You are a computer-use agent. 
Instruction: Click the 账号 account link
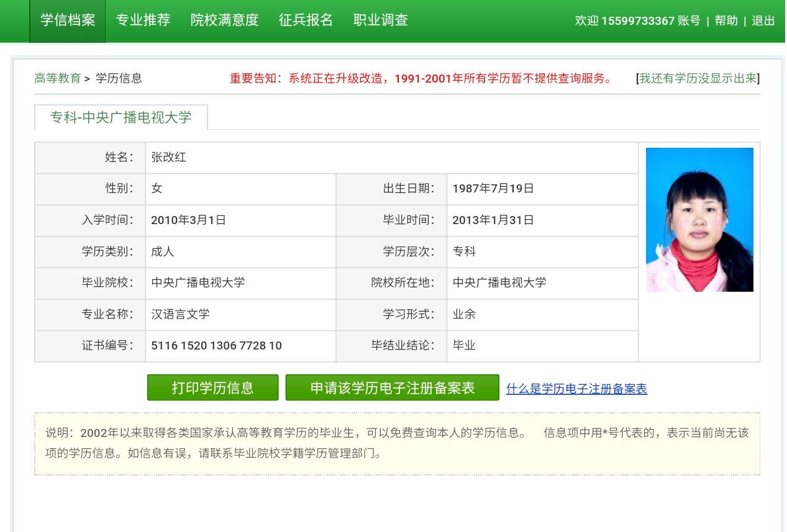(689, 20)
